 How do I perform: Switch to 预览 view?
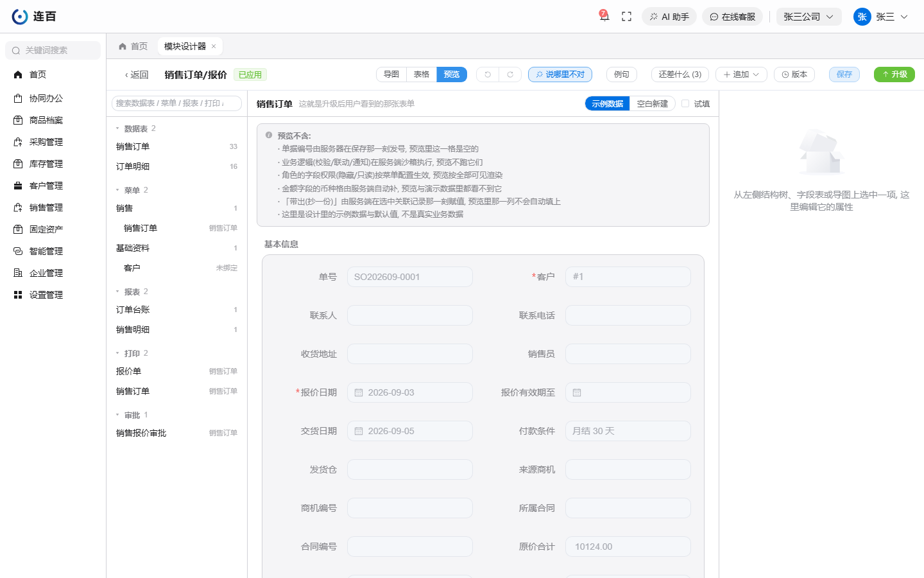pyautogui.click(x=452, y=74)
